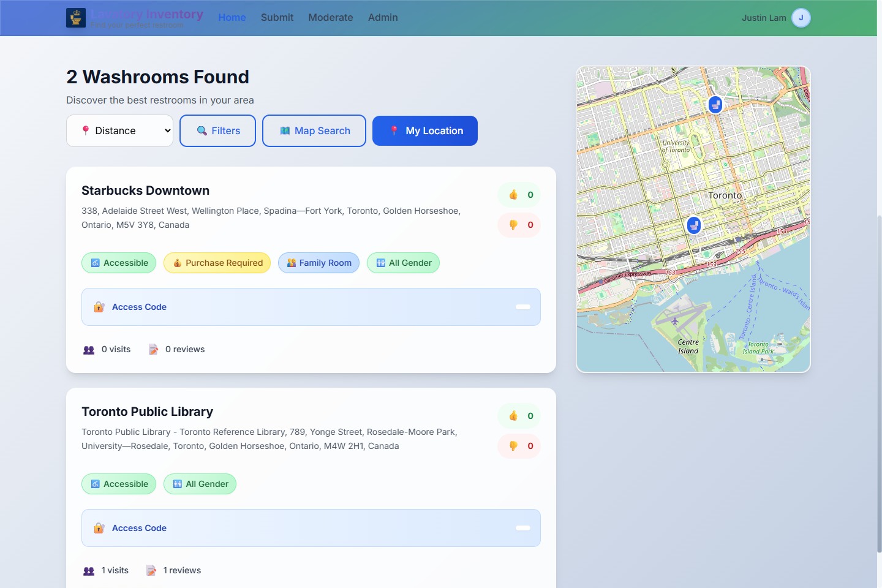This screenshot has width=882, height=588.
Task: Open the Filters panel
Action: (x=217, y=130)
